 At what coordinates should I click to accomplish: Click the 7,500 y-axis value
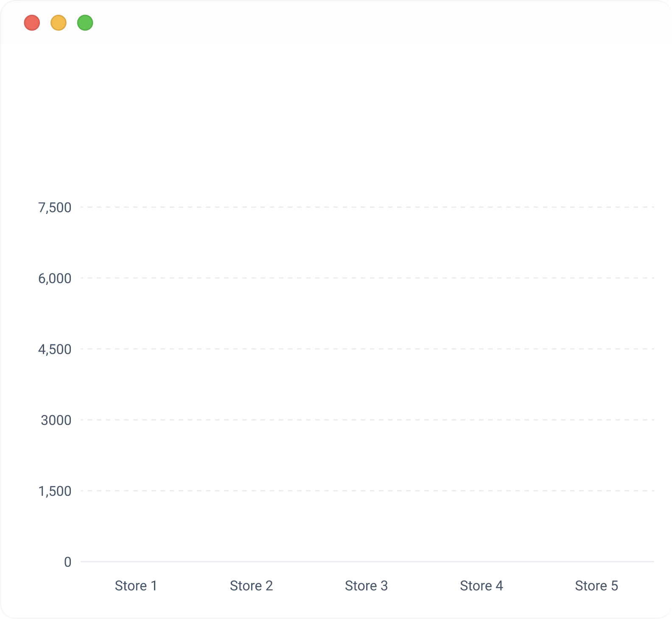[55, 208]
